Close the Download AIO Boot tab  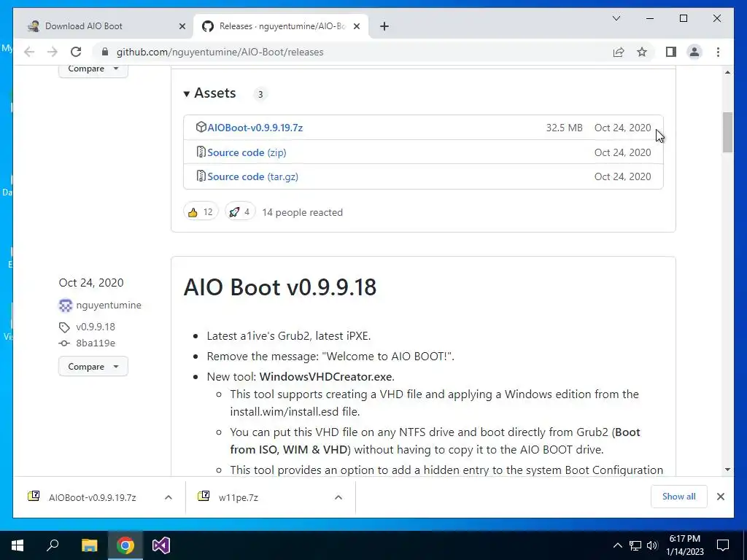pos(182,26)
